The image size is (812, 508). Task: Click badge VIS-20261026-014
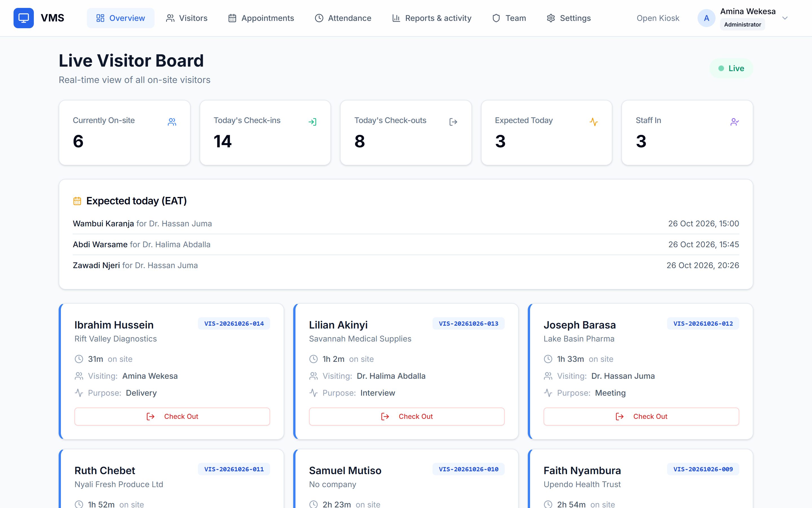[234, 323]
